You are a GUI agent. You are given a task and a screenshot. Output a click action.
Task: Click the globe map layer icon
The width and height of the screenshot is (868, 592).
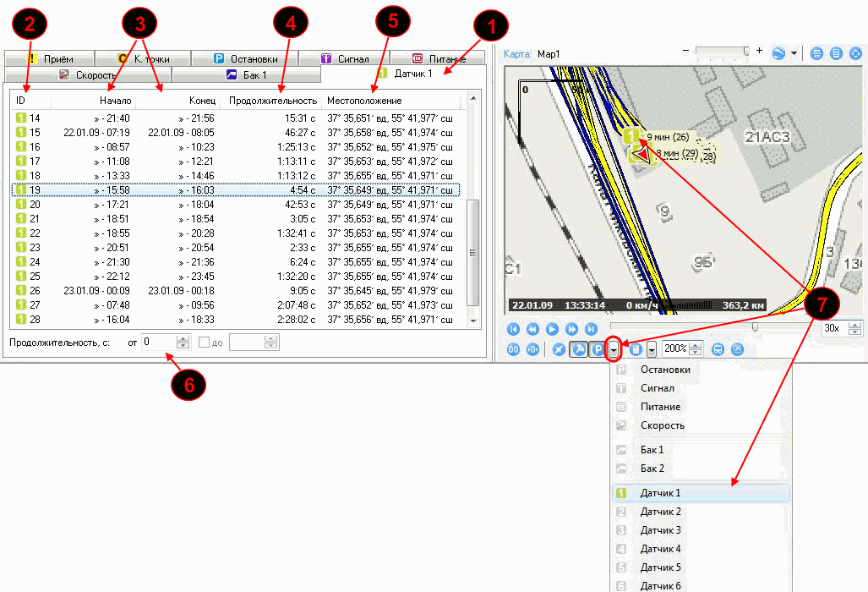(778, 53)
